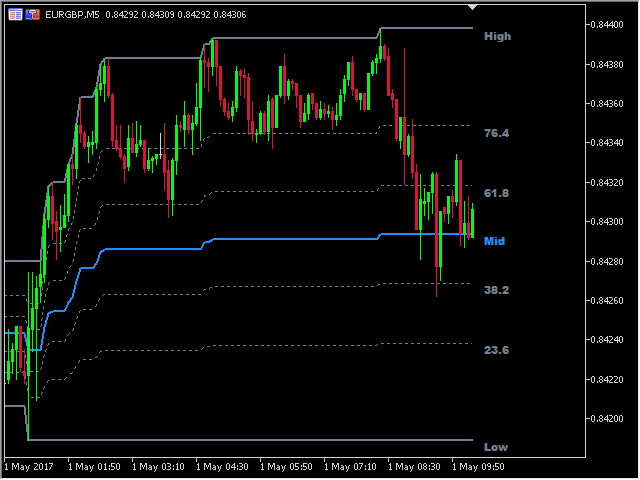The width and height of the screenshot is (640, 480).
Task: Click the blue Mid level label
Action: (494, 241)
